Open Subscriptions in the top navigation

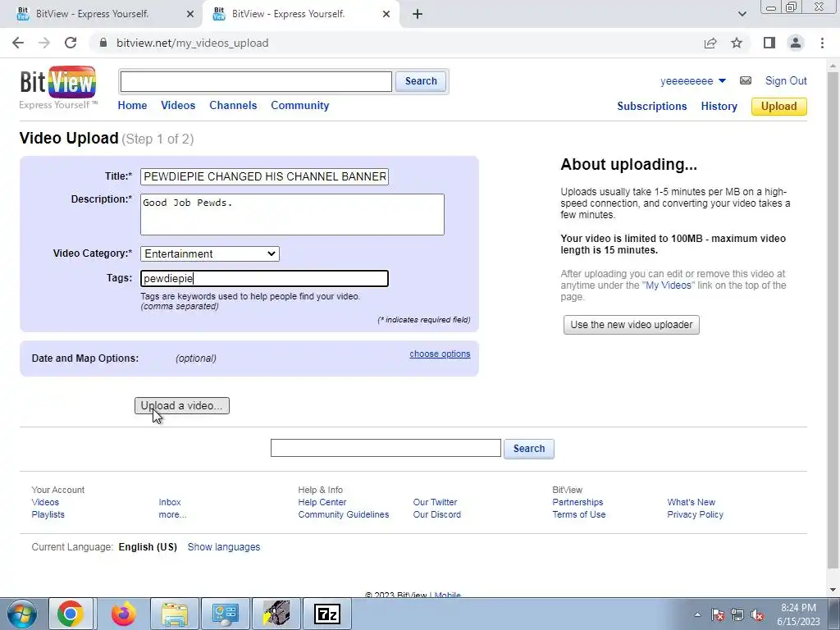pos(652,106)
